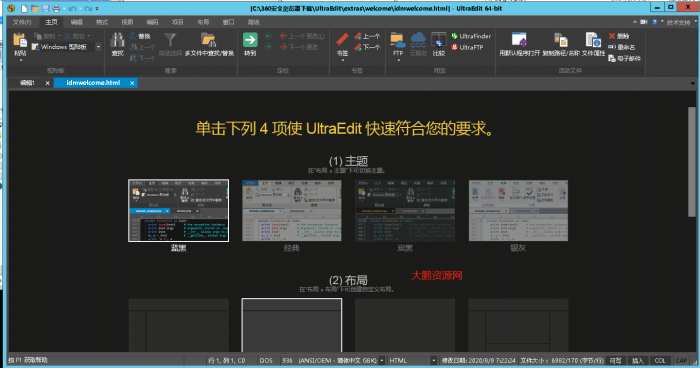Expand the Paste button dropdown arrow
The image size is (700, 368).
[x=21, y=60]
